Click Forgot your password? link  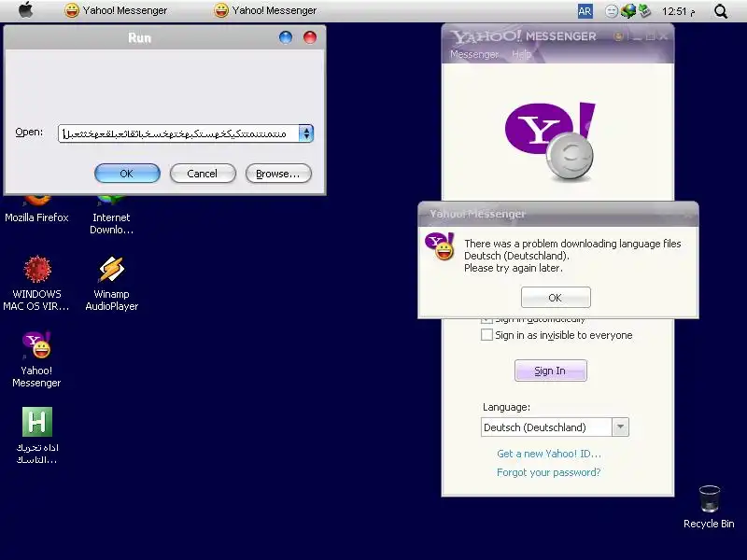(x=548, y=472)
